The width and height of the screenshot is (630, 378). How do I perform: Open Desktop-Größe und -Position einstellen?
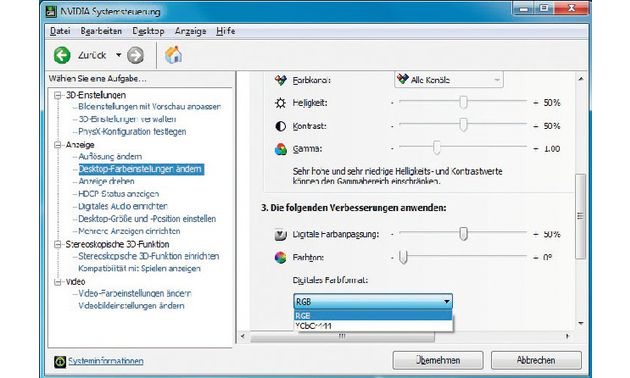click(147, 219)
